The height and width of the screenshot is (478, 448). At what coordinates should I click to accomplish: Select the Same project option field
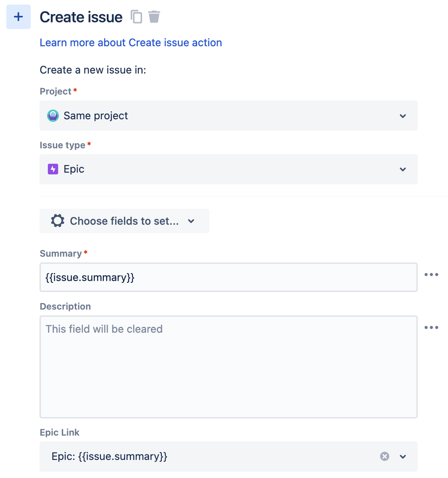coord(215,116)
